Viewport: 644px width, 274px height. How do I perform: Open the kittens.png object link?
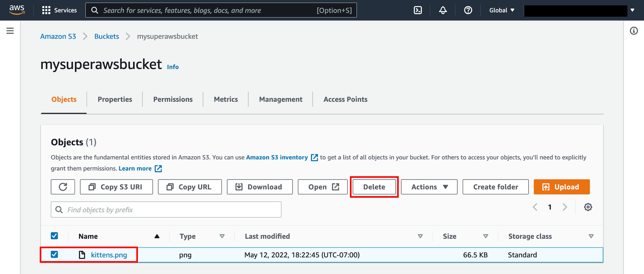click(x=109, y=255)
